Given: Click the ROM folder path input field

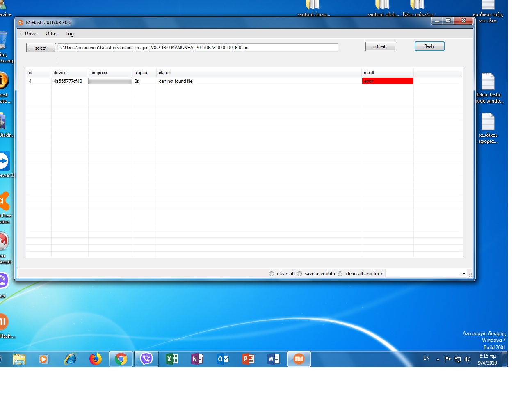Looking at the screenshot, I should point(197,48).
